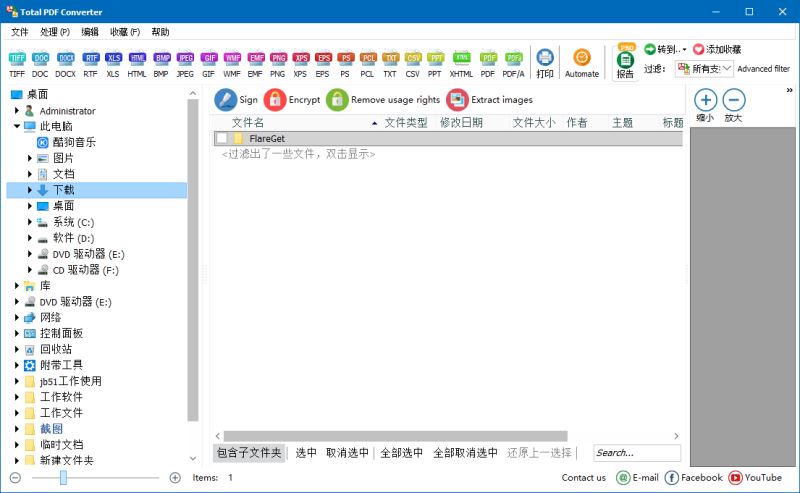Viewport: 800px width, 493px height.
Task: Open the YouTube link
Action: pos(755,478)
